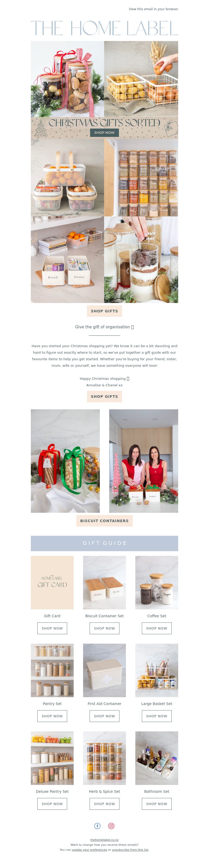Click The Home Label logo header
Image resolution: width=209 pixels, height=868 pixels.
click(104, 28)
